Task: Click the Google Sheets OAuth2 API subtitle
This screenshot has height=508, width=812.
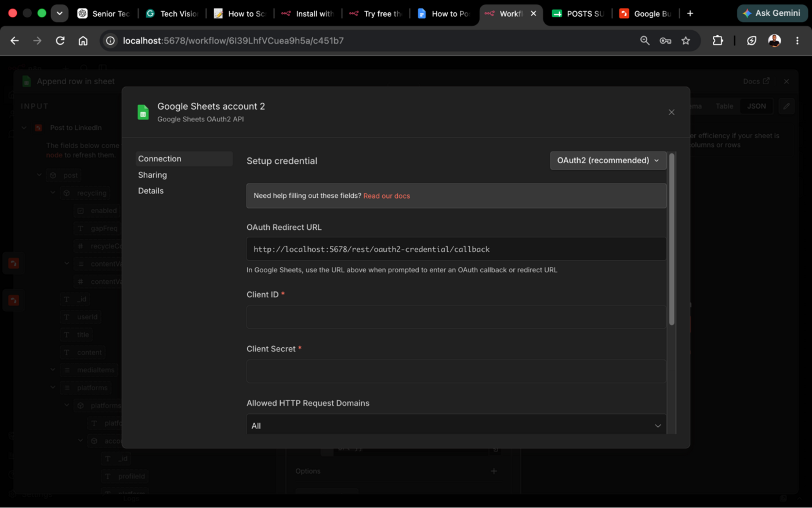Action: 201,119
